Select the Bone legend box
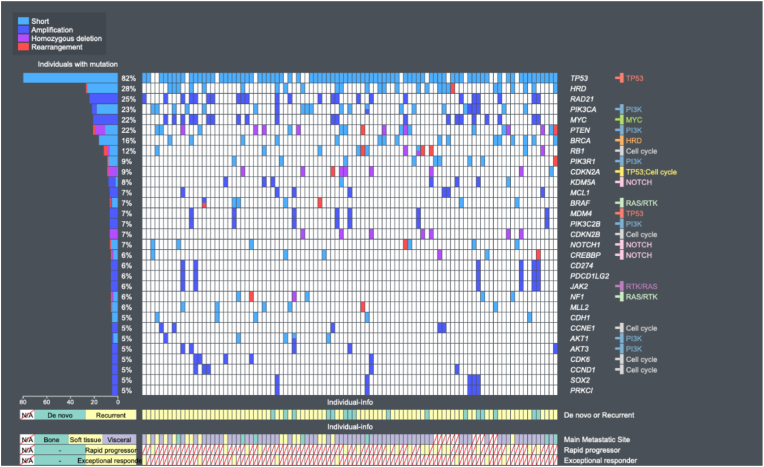Screen dimensions: 764x467 pyautogui.click(x=52, y=440)
